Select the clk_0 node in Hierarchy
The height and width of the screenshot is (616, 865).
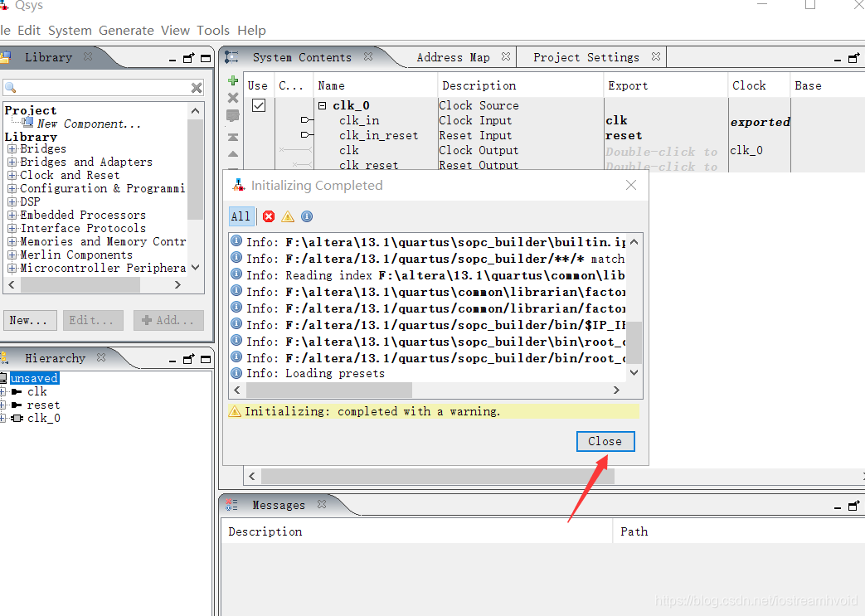coord(44,418)
